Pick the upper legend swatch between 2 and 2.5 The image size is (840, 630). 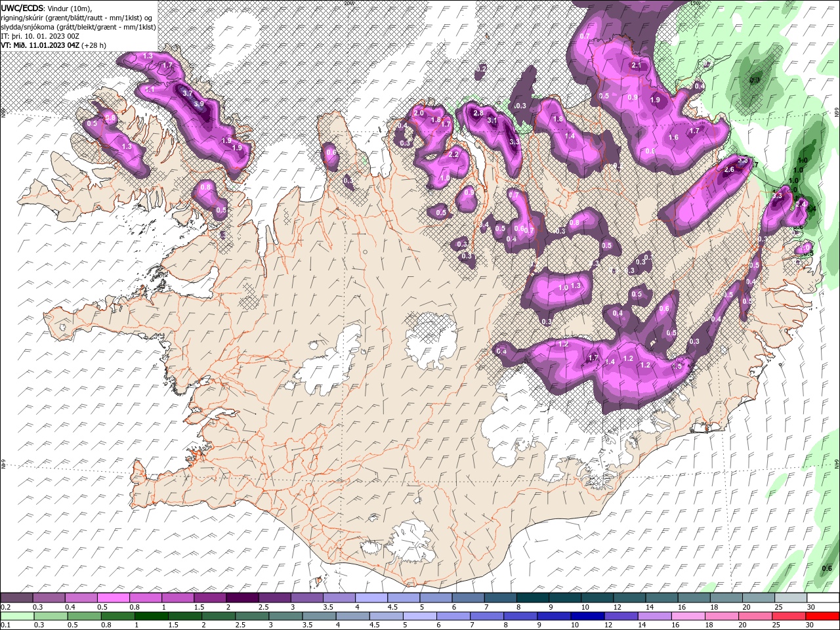click(x=242, y=598)
